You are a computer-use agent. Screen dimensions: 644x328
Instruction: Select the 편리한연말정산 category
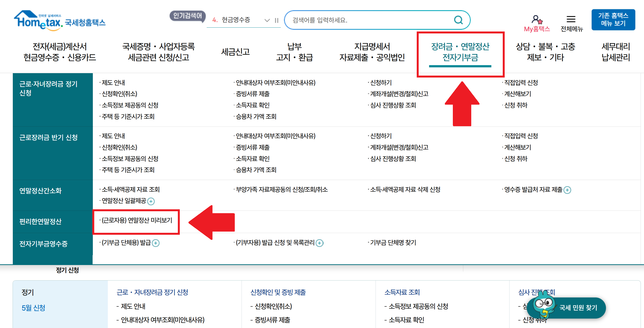point(40,221)
